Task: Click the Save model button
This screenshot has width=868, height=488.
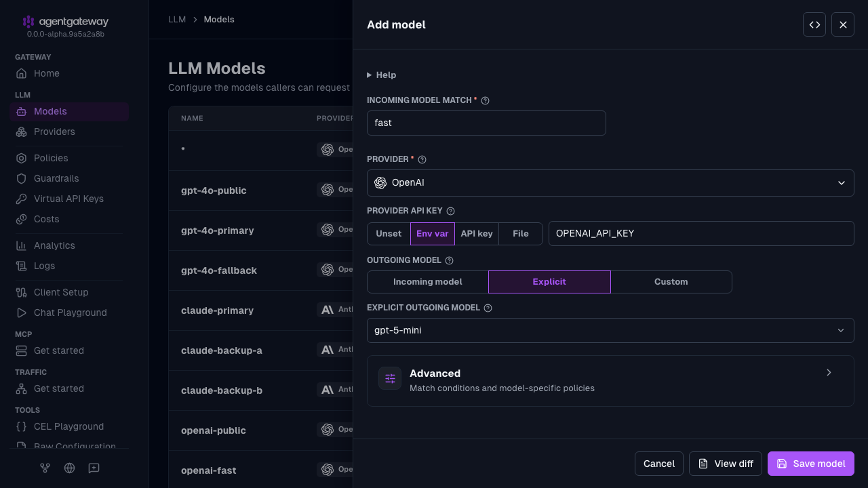Action: [x=811, y=464]
